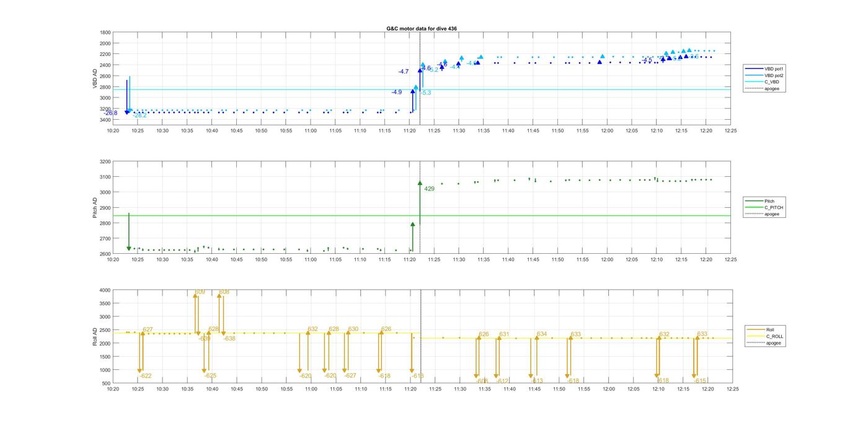The image size is (868, 430).
Task: Click the title 'G&C motor data for dive 436'
Action: (422, 29)
